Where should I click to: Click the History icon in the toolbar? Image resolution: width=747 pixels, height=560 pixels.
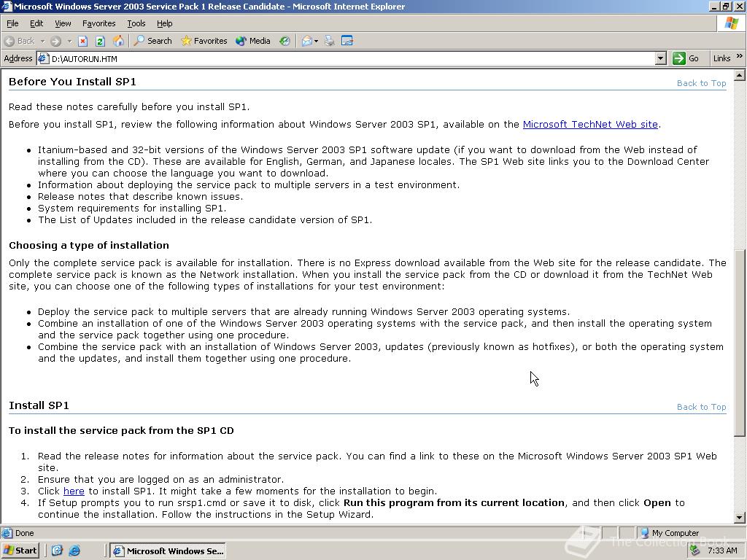point(285,41)
